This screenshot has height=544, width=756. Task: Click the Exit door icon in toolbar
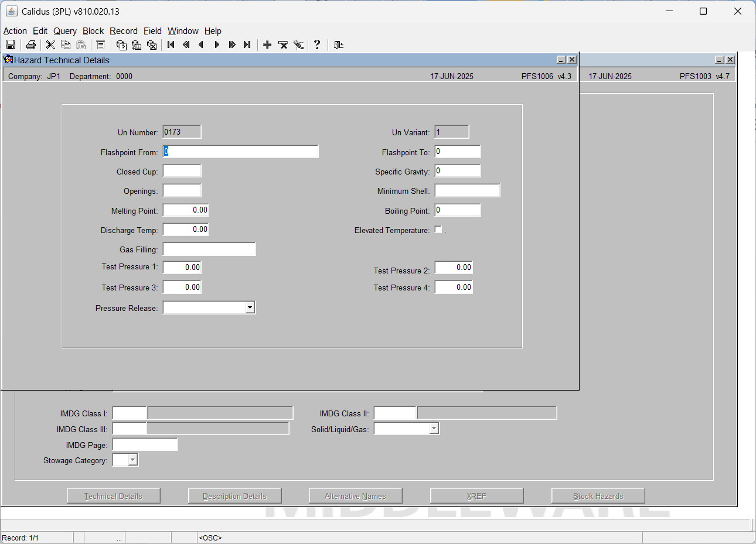339,45
